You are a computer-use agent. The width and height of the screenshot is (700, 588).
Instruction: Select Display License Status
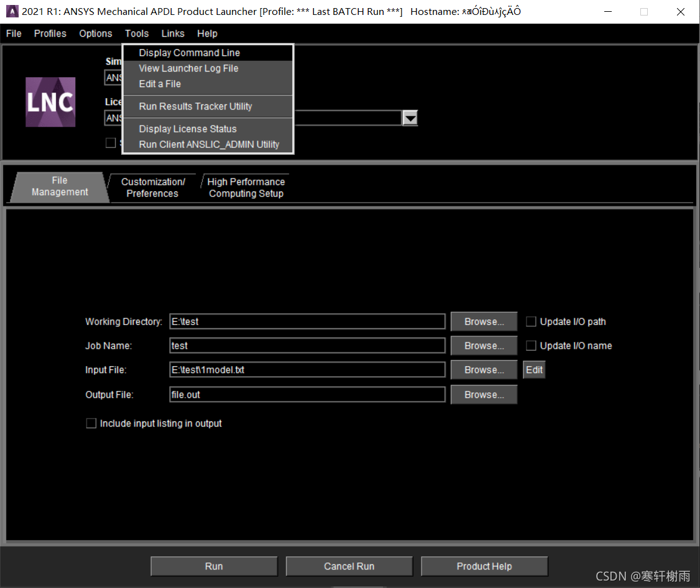point(188,129)
